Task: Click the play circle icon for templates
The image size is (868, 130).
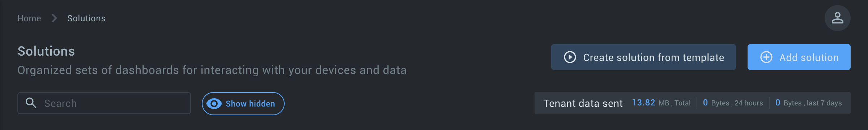Action: click(x=570, y=57)
